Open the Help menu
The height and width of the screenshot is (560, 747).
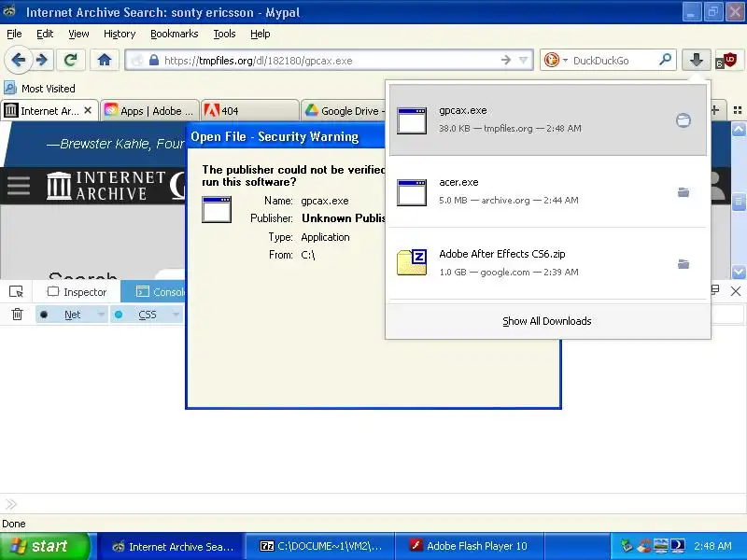point(261,34)
